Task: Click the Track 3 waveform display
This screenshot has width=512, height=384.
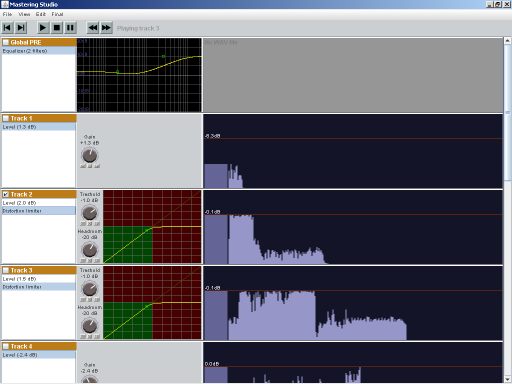Action: pyautogui.click(x=353, y=303)
